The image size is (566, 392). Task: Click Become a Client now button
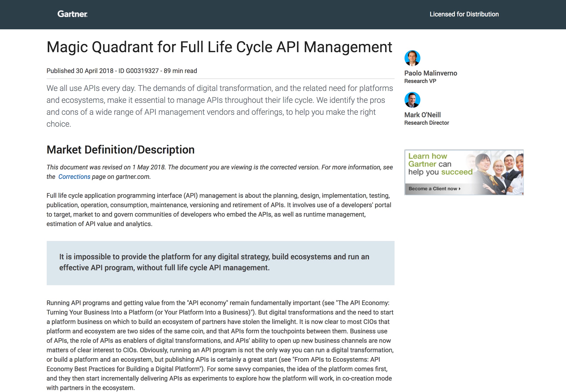tap(435, 189)
